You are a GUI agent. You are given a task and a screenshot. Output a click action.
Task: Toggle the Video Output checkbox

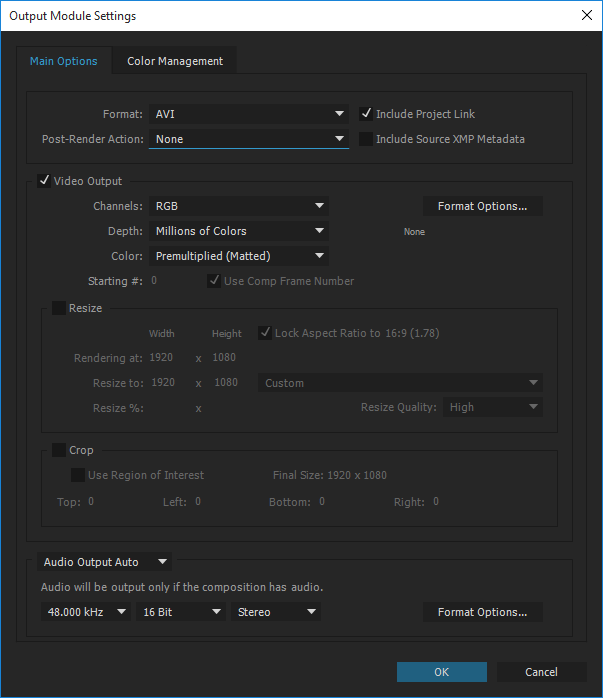click(44, 181)
